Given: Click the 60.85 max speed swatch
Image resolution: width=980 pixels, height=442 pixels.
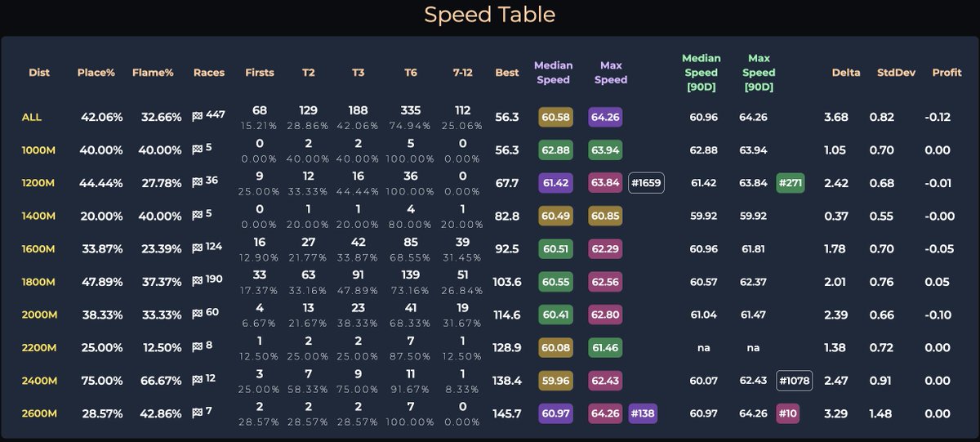Looking at the screenshot, I should [x=605, y=216].
